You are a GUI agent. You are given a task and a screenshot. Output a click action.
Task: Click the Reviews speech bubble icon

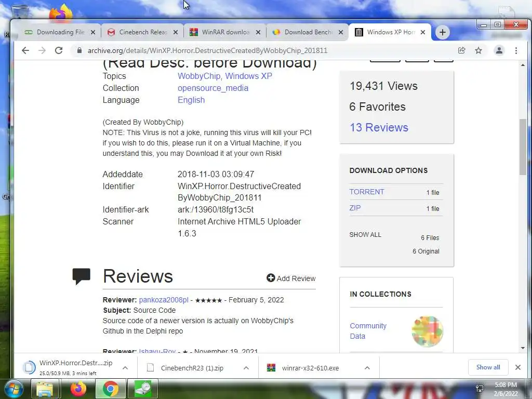82,276
